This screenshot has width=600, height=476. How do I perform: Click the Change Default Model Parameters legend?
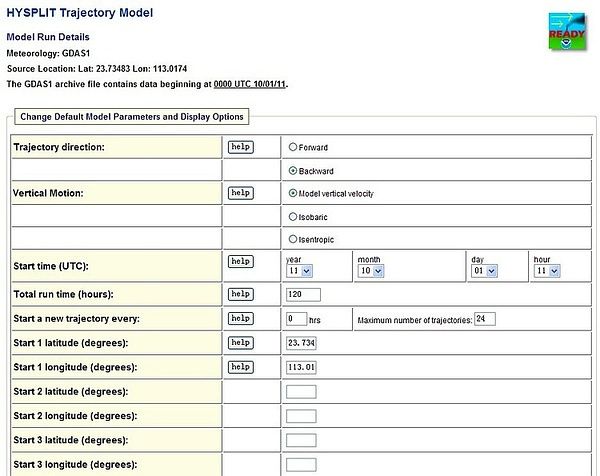click(132, 117)
